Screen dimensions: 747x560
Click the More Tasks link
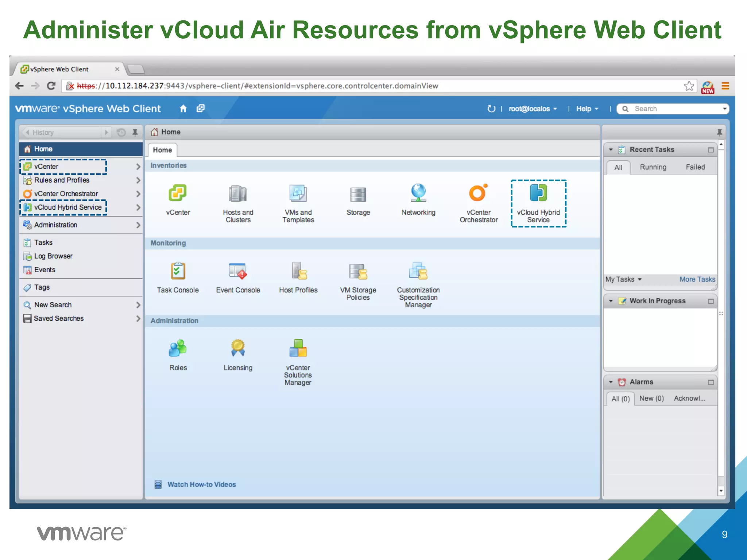tap(697, 279)
